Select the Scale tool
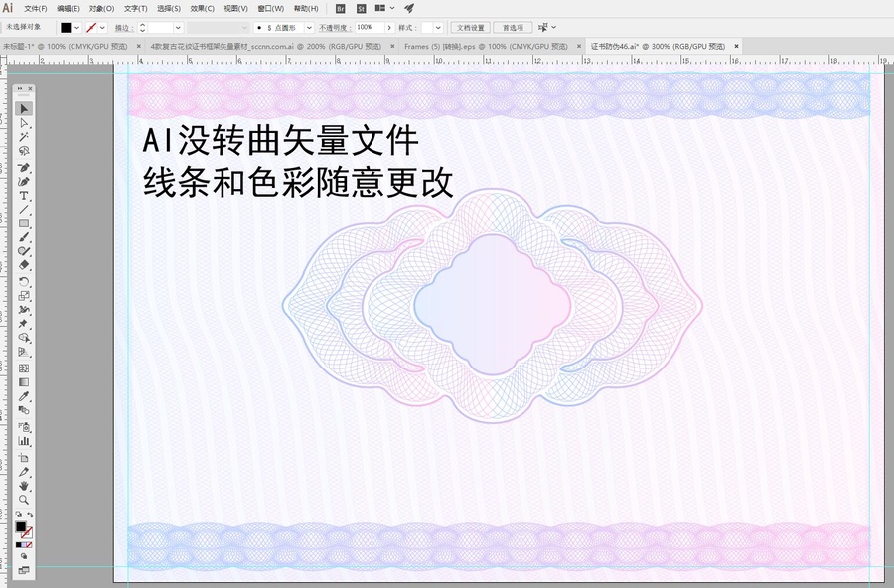Image resolution: width=894 pixels, height=588 pixels. (24, 295)
